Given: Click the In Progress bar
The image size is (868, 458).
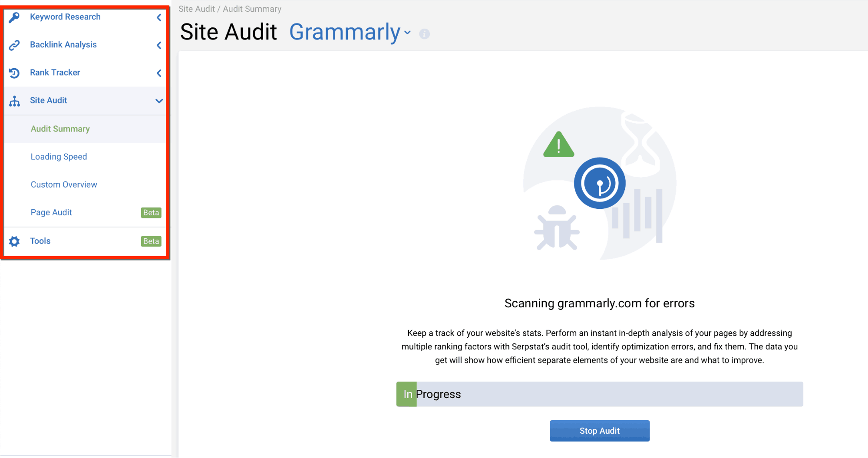Looking at the screenshot, I should 599,394.
